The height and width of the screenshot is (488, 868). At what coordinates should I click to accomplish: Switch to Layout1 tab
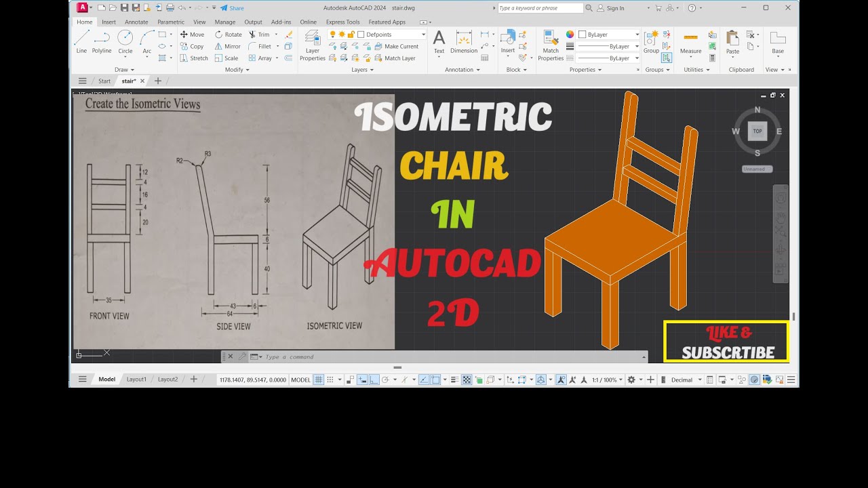(136, 380)
